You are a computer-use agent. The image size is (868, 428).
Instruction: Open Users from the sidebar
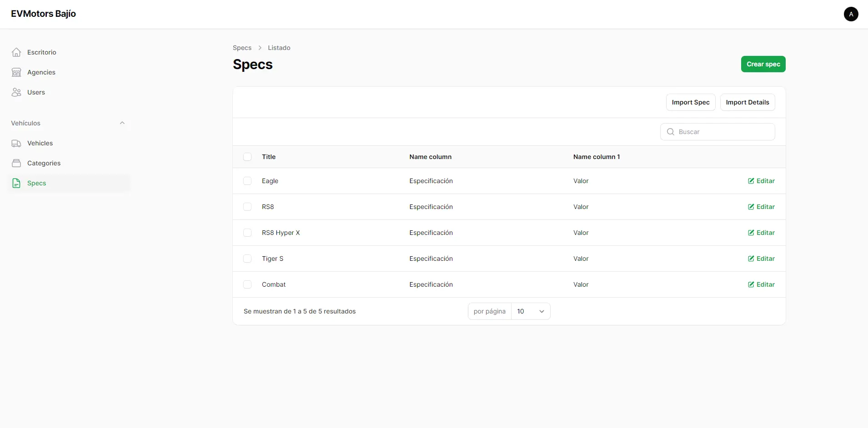click(69, 92)
